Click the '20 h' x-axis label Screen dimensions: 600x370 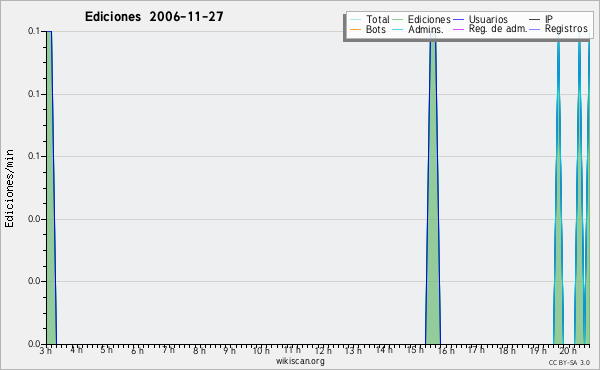568,350
